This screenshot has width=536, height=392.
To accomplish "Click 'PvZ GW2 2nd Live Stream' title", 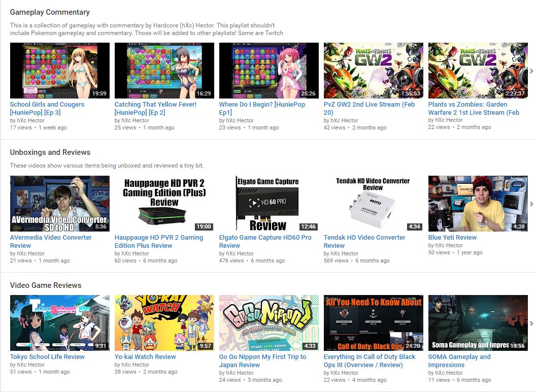I will [x=369, y=109].
